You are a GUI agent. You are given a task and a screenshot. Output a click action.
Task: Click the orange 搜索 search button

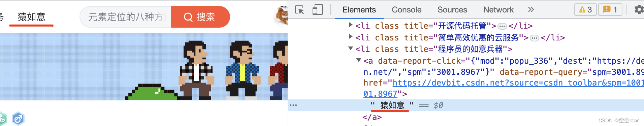(x=200, y=17)
